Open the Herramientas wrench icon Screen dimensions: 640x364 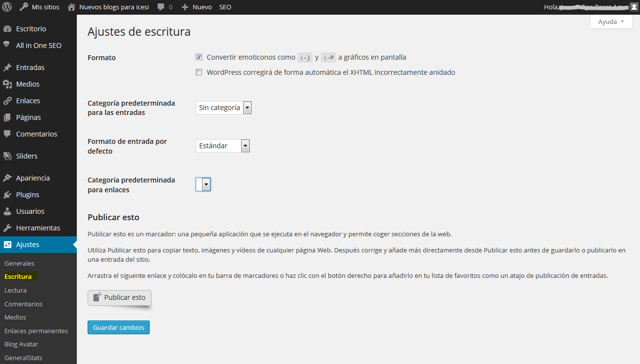pyautogui.click(x=7, y=228)
